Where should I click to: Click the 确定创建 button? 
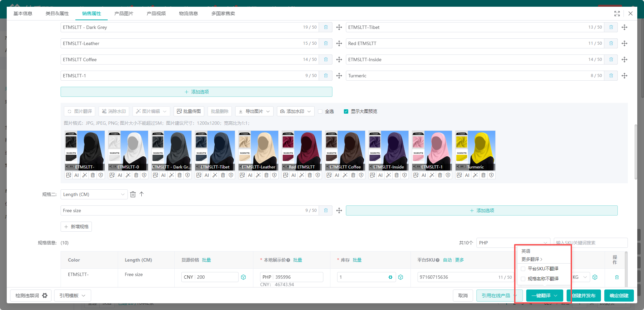point(619,296)
